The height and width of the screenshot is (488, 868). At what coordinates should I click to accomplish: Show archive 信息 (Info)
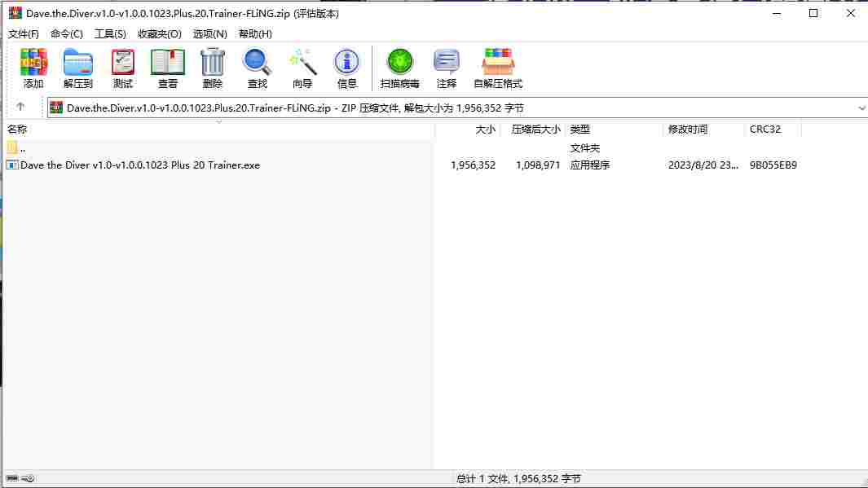coord(347,68)
